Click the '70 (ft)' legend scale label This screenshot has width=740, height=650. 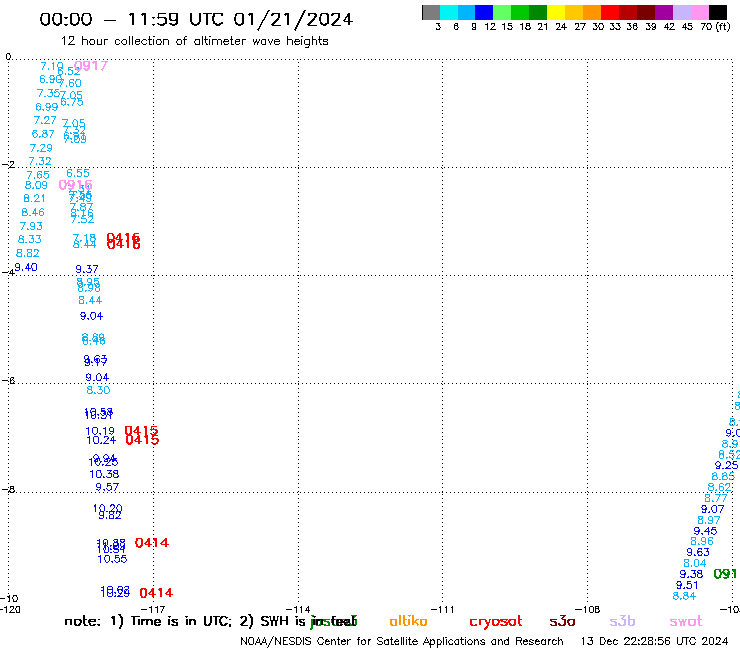715,27
